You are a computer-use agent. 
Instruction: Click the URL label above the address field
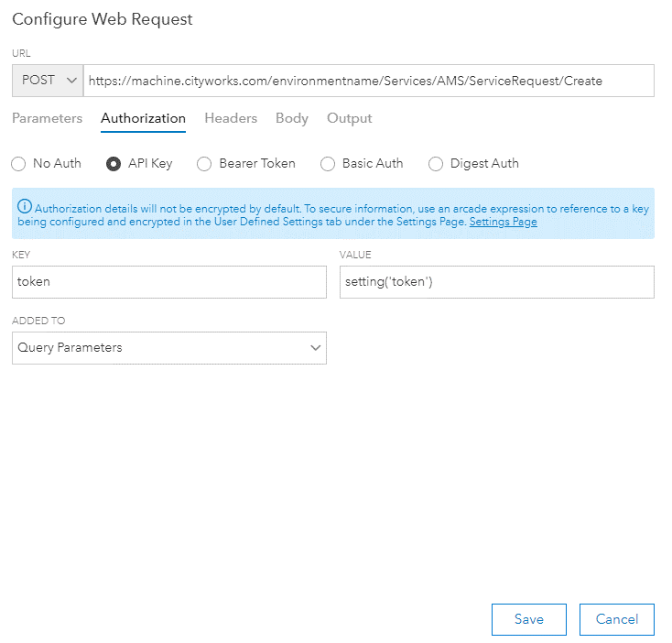[x=21, y=53]
